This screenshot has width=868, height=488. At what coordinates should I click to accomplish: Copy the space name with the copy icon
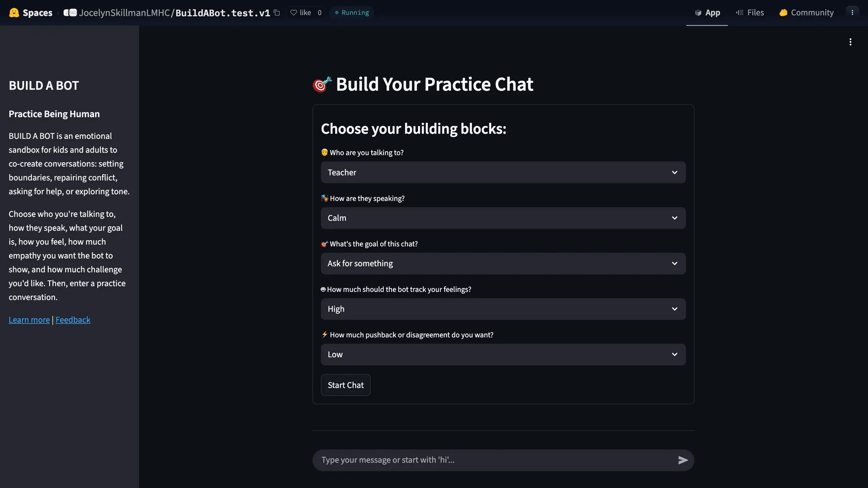pos(277,13)
